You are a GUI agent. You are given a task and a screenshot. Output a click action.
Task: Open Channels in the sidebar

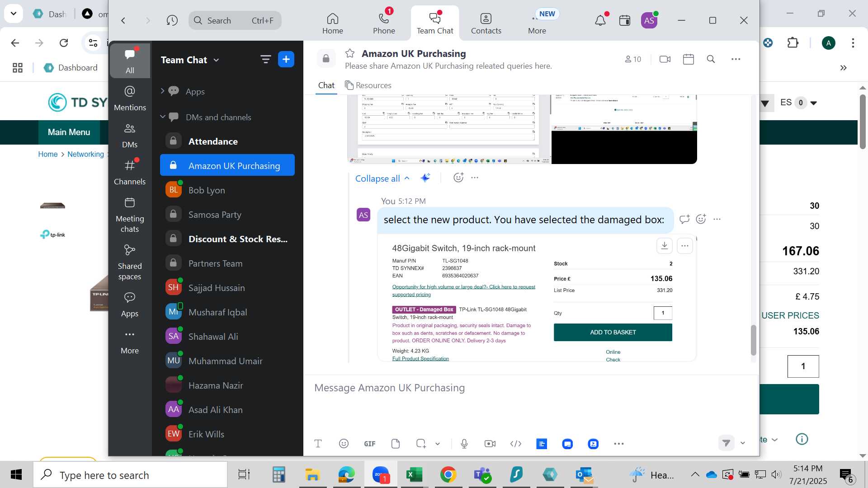(x=130, y=172)
